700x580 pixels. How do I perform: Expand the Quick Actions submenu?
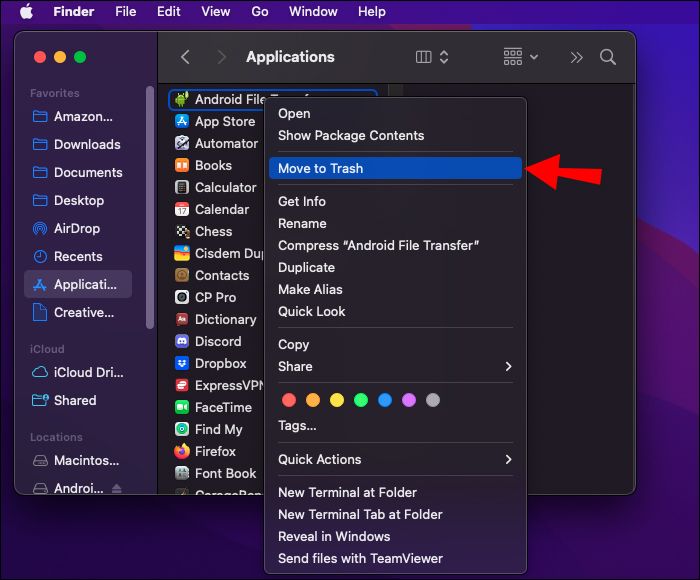tap(395, 459)
